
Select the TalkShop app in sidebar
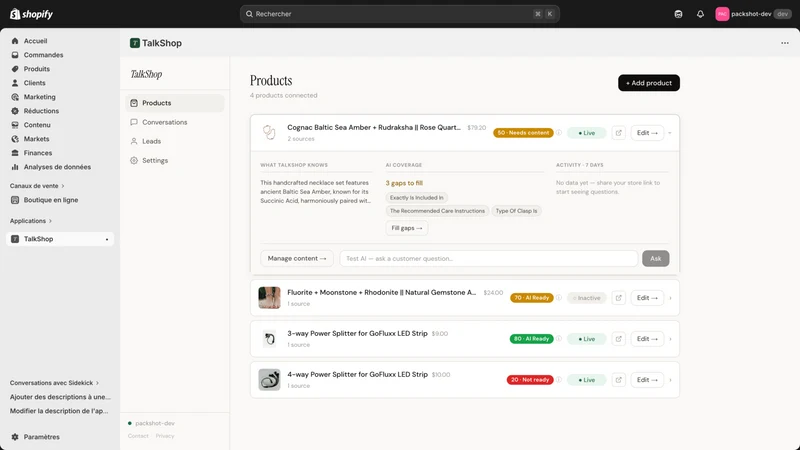click(60, 239)
